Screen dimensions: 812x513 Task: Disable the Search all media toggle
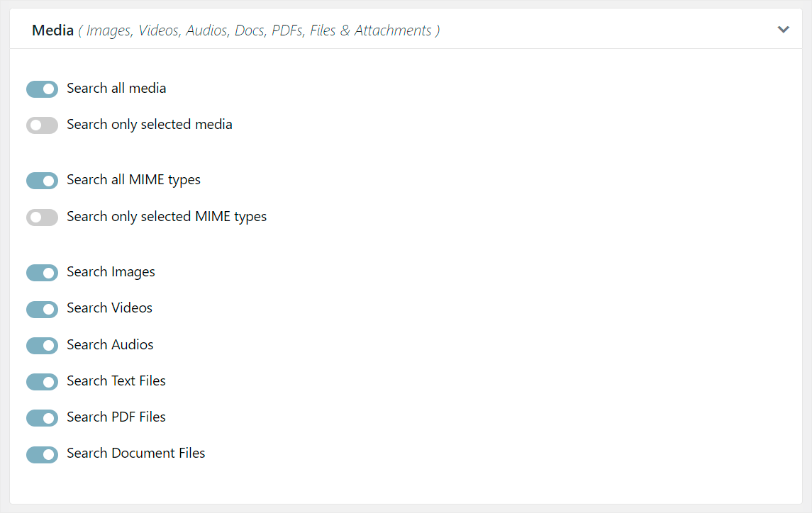click(x=42, y=89)
